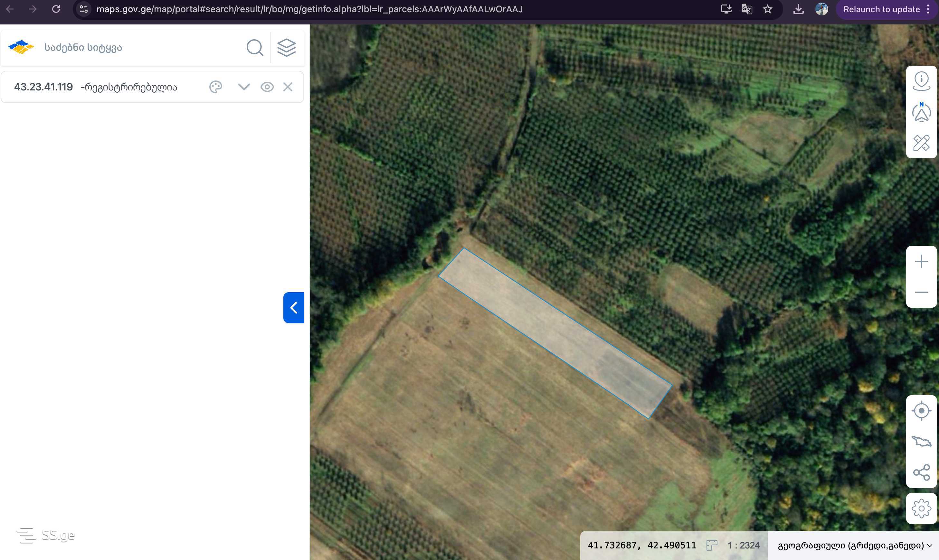Remove the parcel 43.23.41.119 result

pyautogui.click(x=288, y=87)
